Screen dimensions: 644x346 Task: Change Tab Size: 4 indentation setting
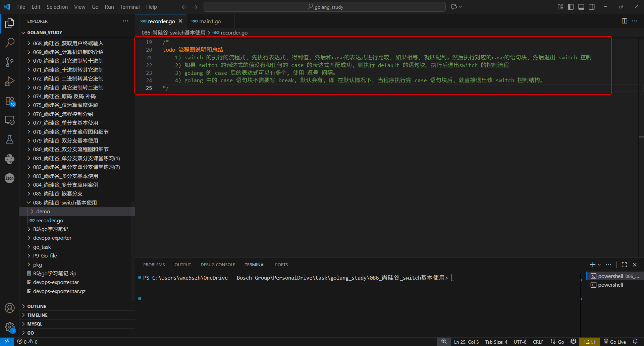pyautogui.click(x=496, y=342)
